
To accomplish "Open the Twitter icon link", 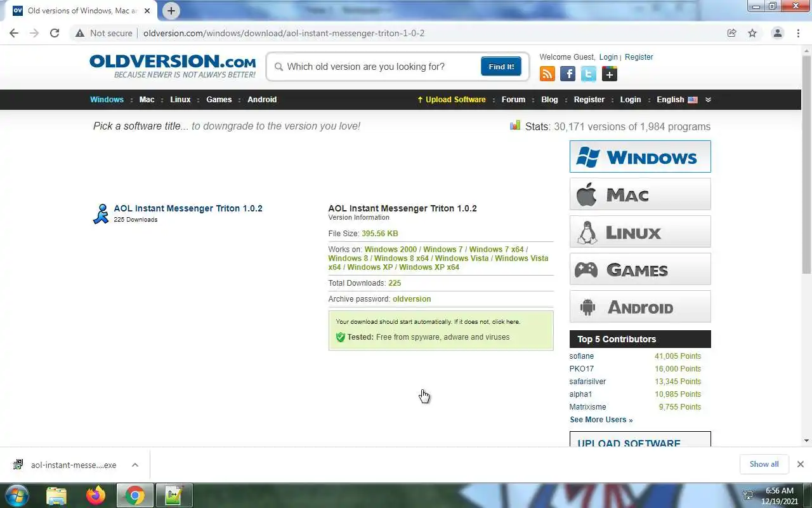I will (x=589, y=74).
